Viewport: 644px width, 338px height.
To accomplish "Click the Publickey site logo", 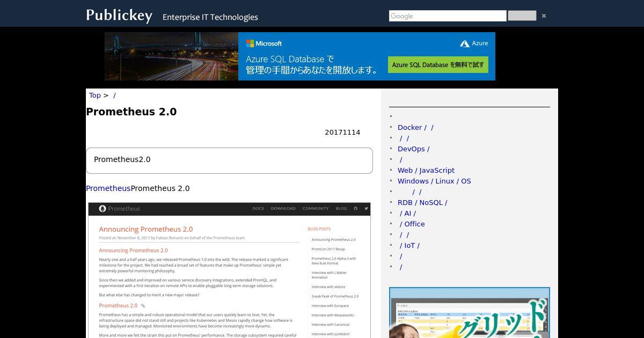I will pos(119,15).
